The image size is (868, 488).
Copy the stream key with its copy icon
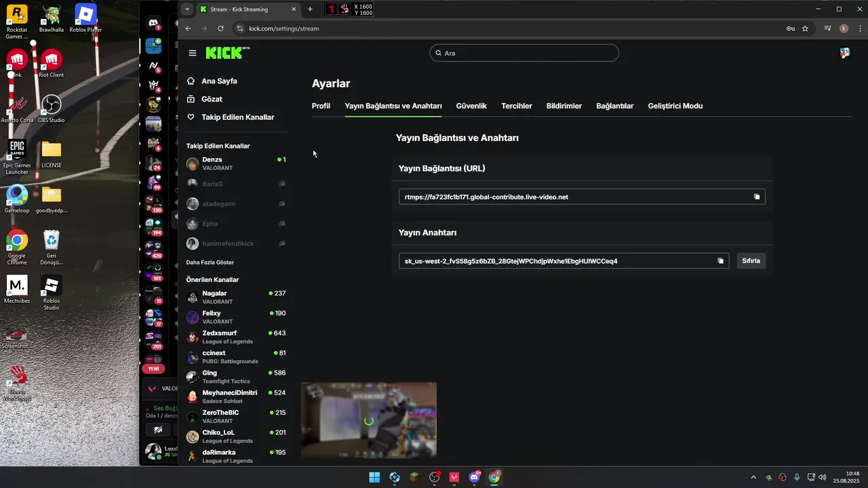pos(720,261)
